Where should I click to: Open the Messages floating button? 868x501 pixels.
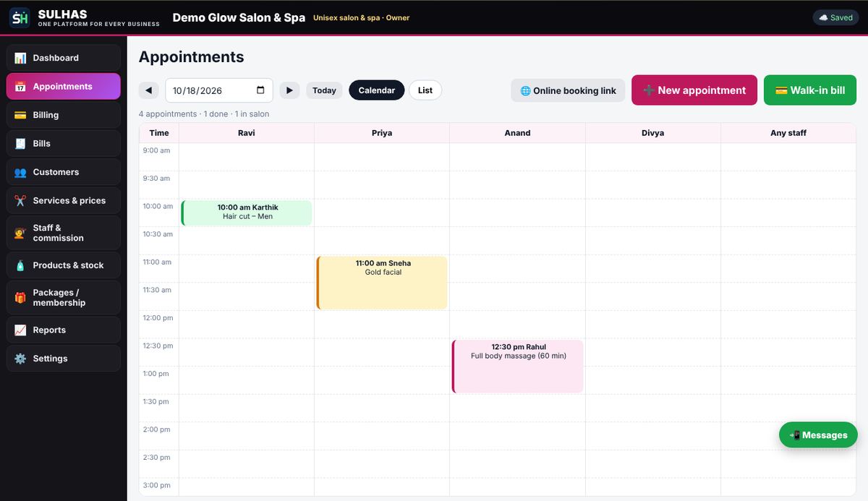[x=818, y=435]
